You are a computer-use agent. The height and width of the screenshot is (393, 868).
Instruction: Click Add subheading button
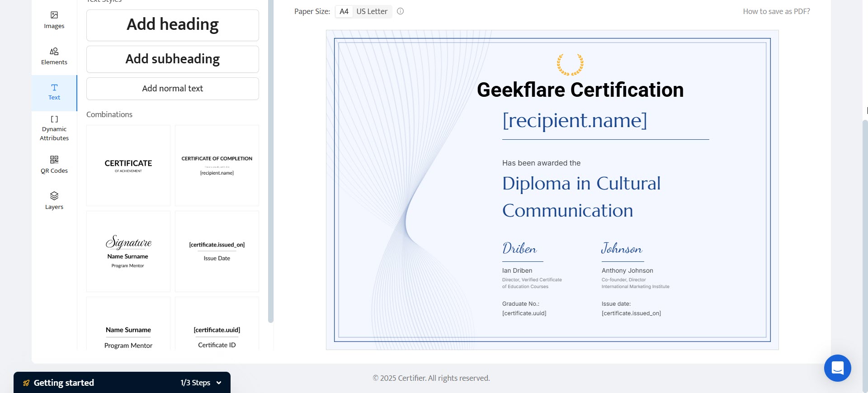point(173,59)
